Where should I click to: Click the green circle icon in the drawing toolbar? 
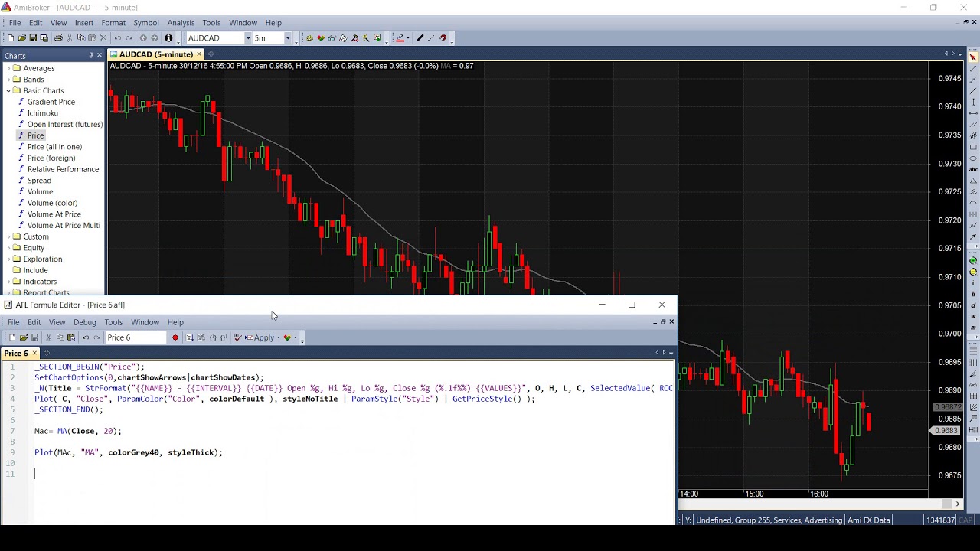(x=973, y=260)
